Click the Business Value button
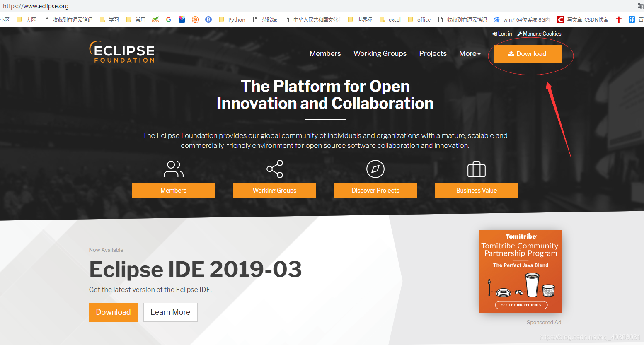 point(477,191)
